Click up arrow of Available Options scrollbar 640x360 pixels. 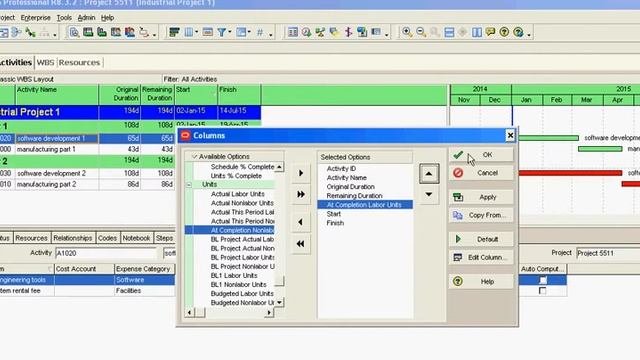click(279, 167)
